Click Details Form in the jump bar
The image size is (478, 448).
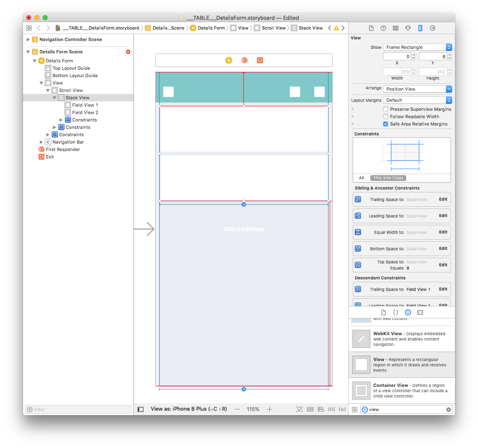pyautogui.click(x=208, y=28)
